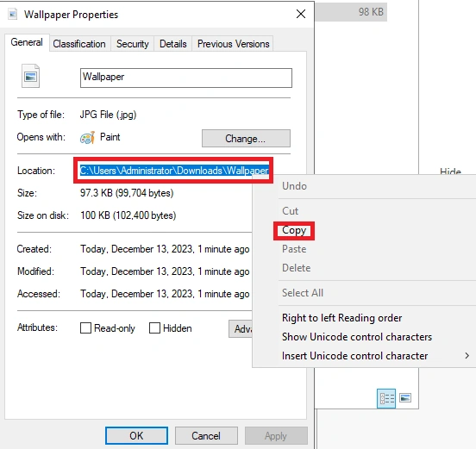Click the Accessed date value
This screenshot has height=449, width=476.
tap(165, 294)
